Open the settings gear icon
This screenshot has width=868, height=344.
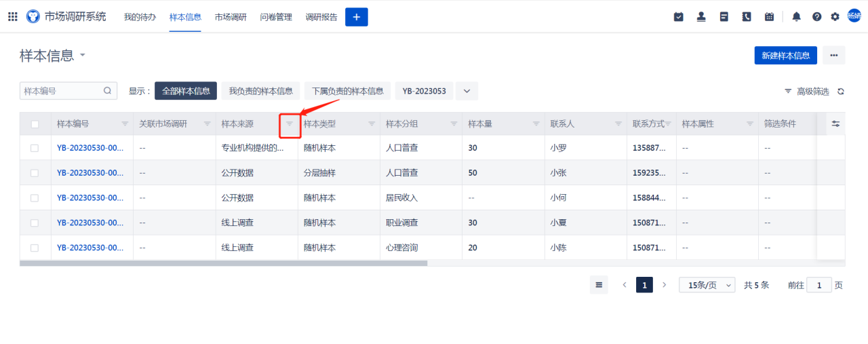(x=835, y=17)
